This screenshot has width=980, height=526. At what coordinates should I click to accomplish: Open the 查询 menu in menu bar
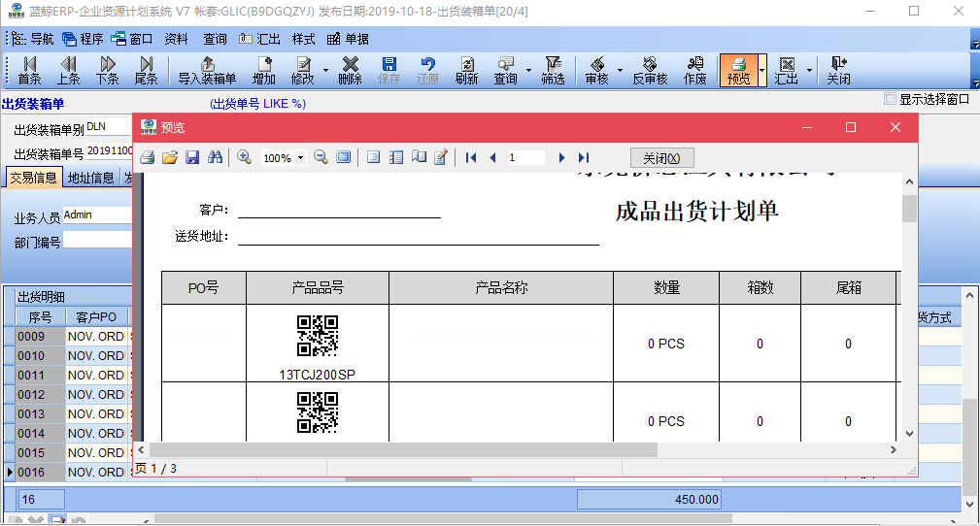click(215, 39)
